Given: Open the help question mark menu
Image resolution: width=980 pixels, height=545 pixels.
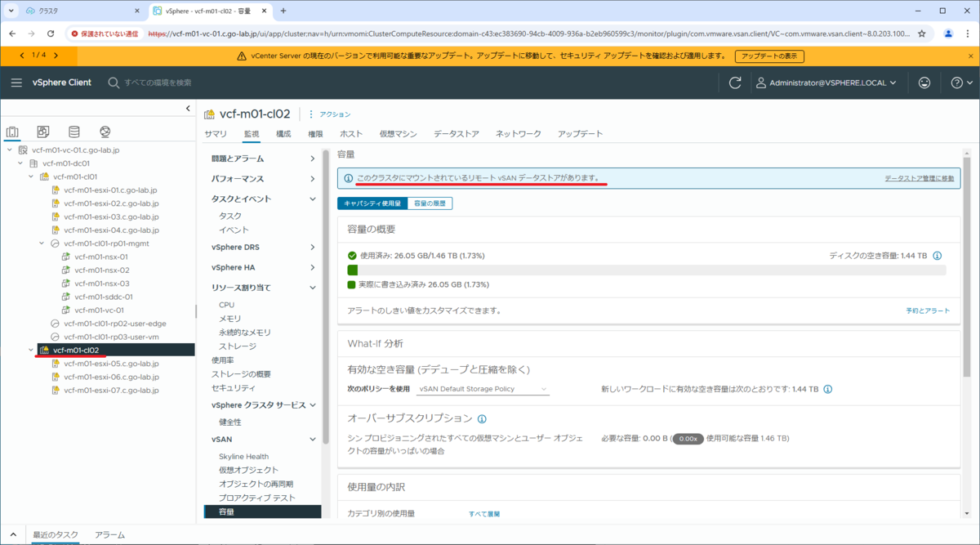Looking at the screenshot, I should click(961, 83).
